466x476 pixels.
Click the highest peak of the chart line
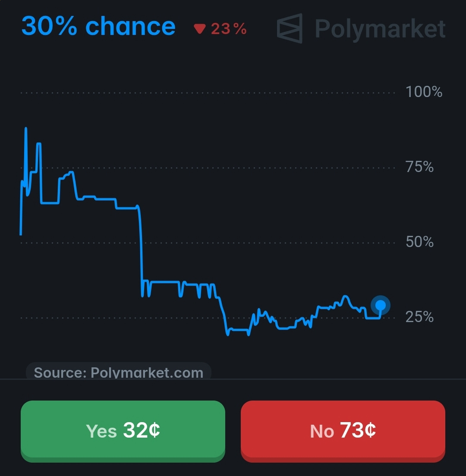[x=26, y=129]
